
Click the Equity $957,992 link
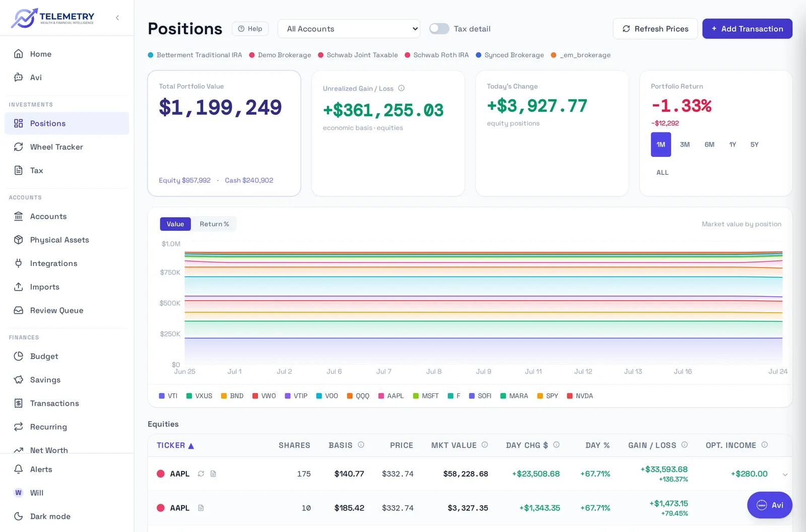point(185,180)
